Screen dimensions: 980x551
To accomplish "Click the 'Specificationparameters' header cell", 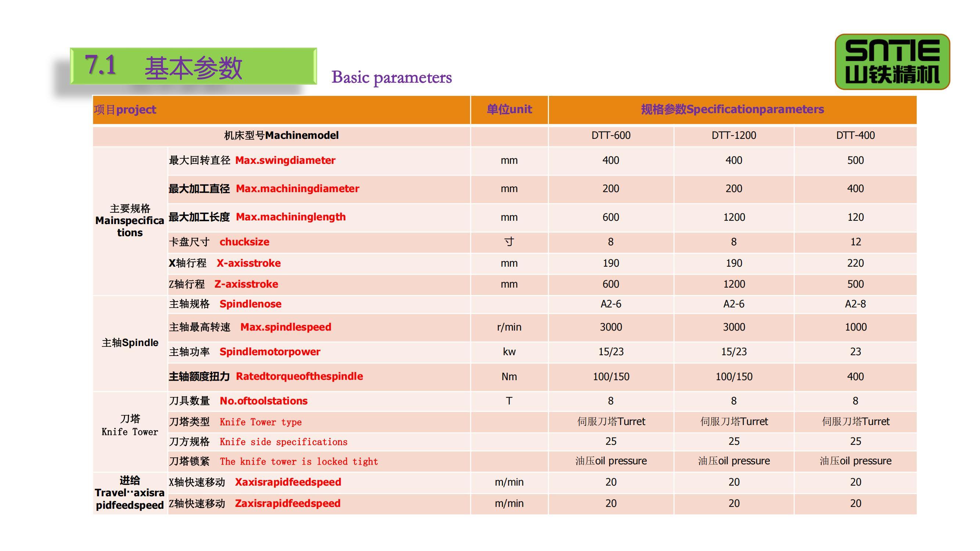I will point(732,109).
